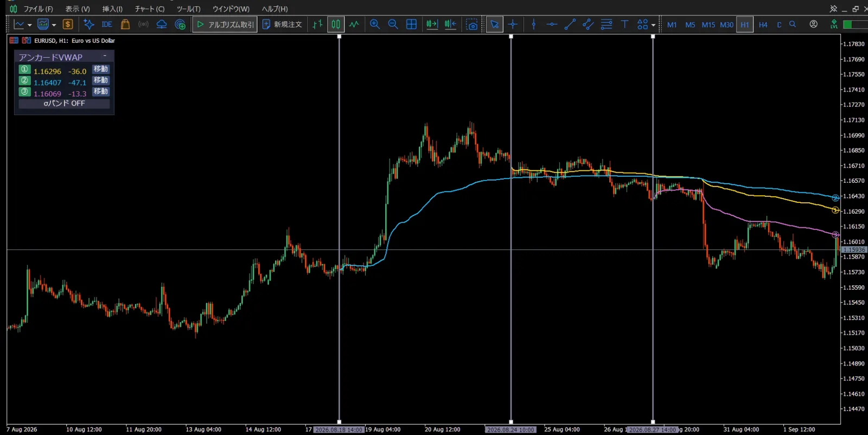The image size is (868, 435).
Task: Toggle anchored VWAP line ① on or off
Action: 24,69
